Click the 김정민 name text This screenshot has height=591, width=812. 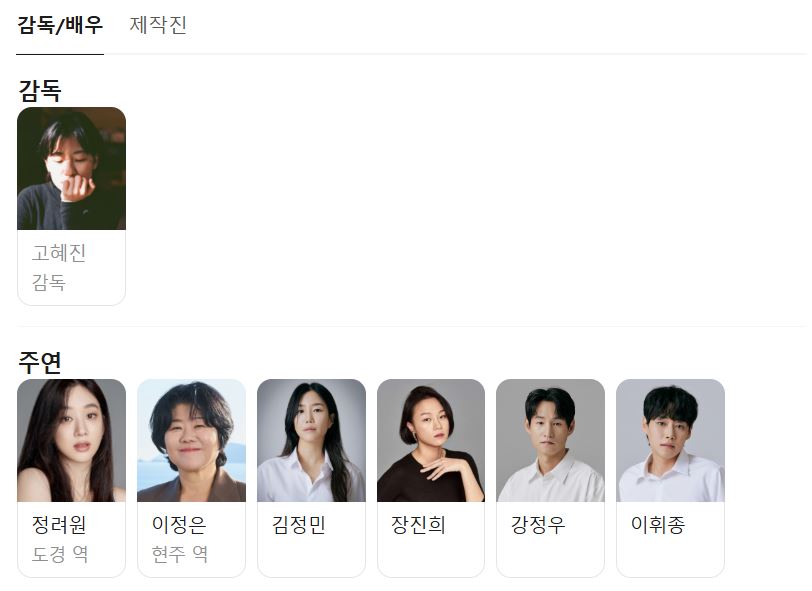click(299, 525)
